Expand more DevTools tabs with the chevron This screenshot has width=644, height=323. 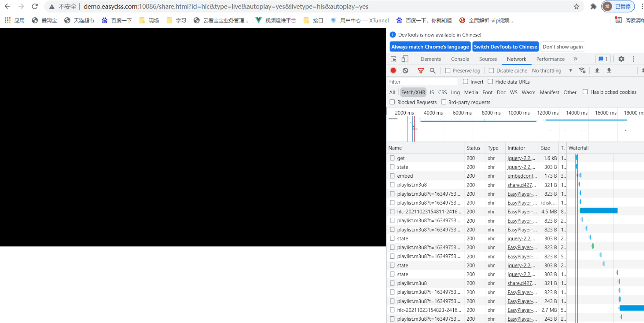[x=575, y=59]
